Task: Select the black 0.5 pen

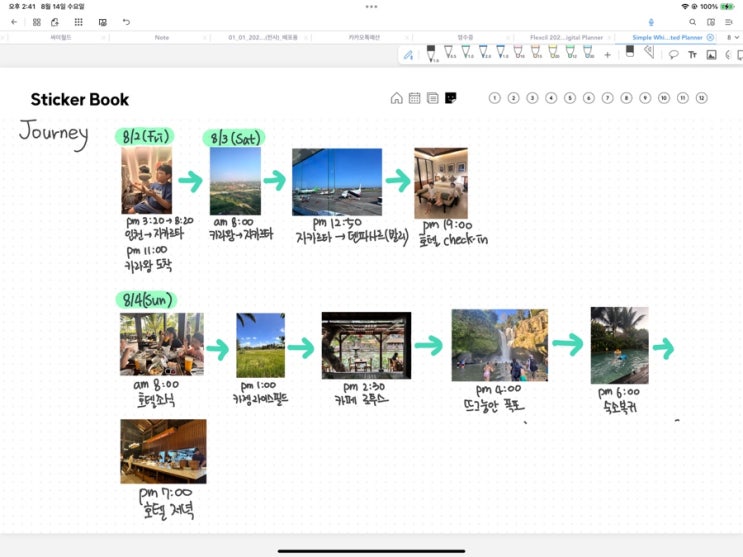Action: click(449, 52)
